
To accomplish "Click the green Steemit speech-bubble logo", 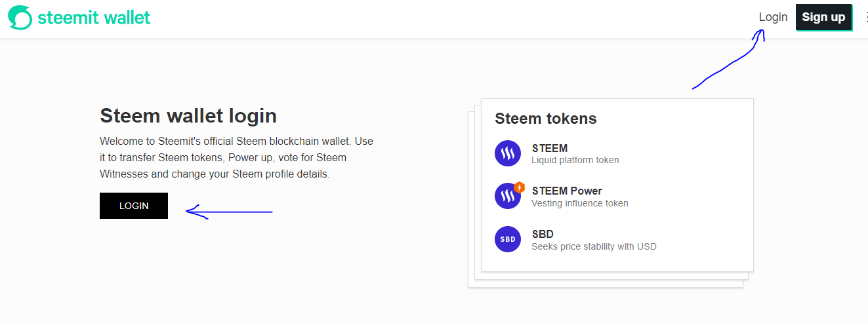I will click(20, 18).
